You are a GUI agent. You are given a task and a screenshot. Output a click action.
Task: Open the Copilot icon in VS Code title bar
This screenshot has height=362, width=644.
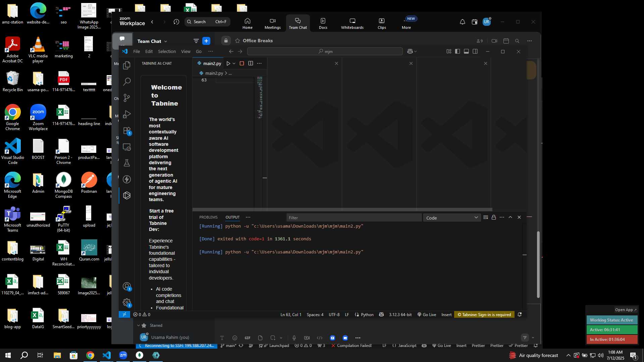410,51
